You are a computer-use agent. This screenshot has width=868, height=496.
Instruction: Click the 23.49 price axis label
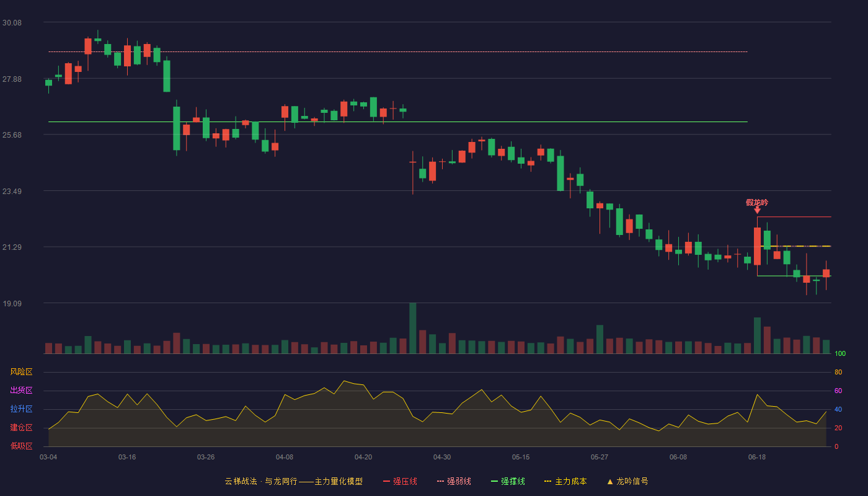pyautogui.click(x=12, y=192)
